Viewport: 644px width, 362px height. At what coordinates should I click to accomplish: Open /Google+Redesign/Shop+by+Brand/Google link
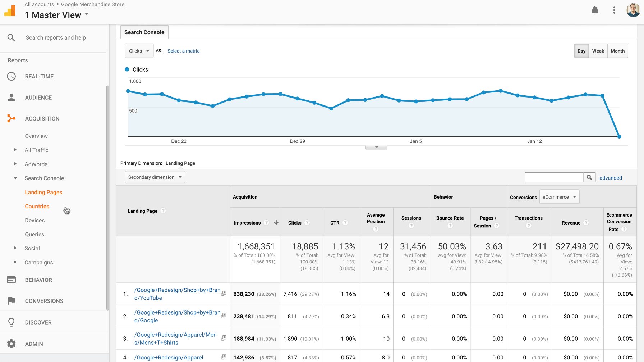point(177,316)
